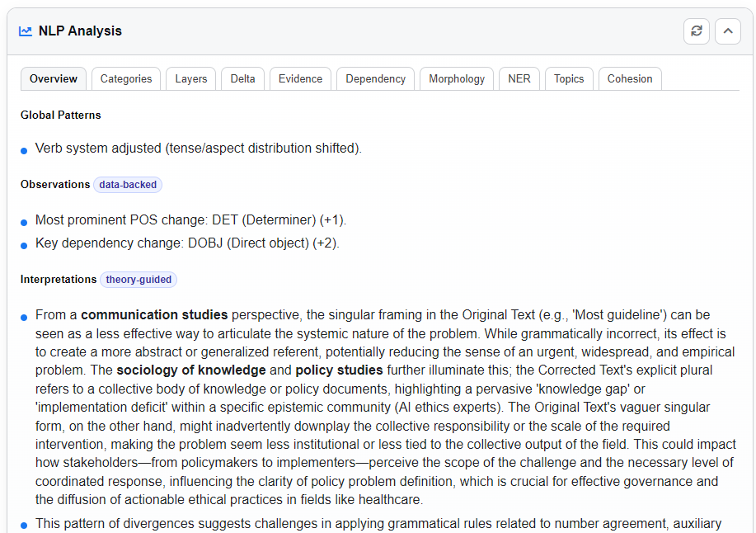Switch to the Cohesion tab

coord(630,79)
